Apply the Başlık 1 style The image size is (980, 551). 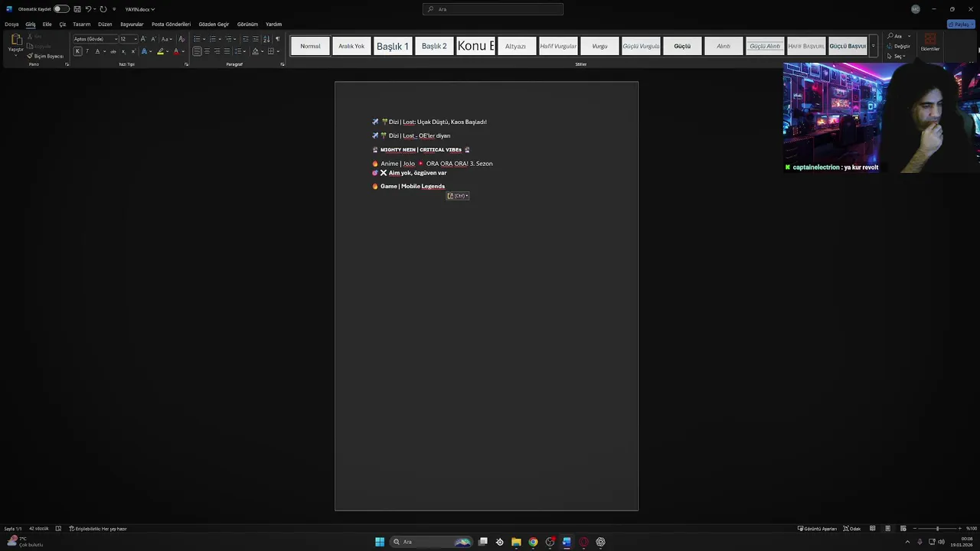[393, 46]
